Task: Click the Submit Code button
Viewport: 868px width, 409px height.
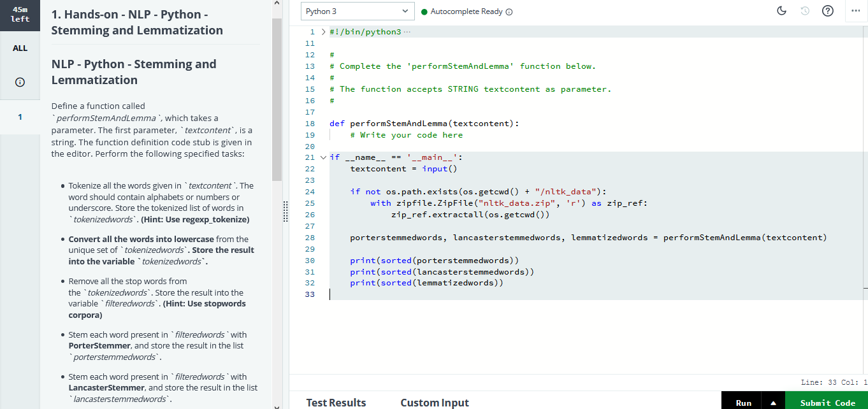Action: coord(827,402)
